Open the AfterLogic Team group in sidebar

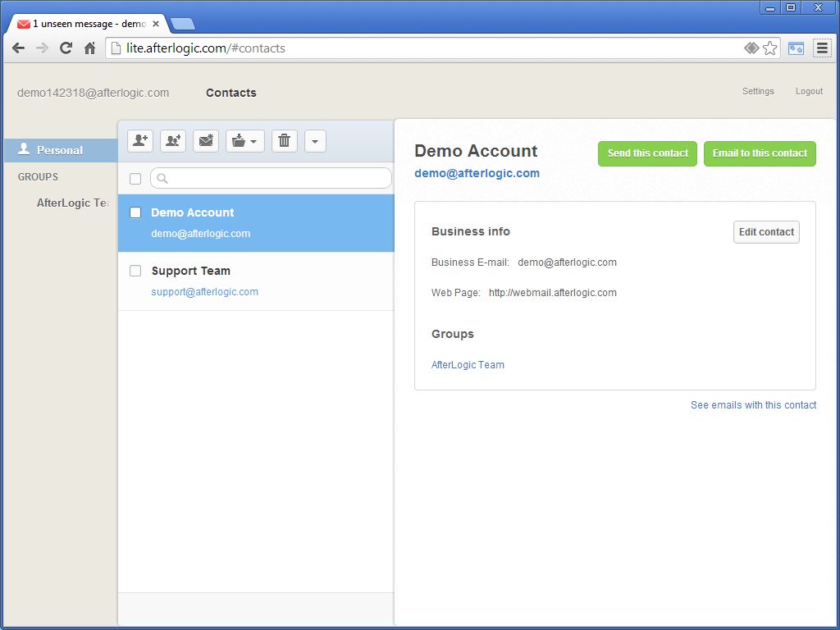(72, 203)
